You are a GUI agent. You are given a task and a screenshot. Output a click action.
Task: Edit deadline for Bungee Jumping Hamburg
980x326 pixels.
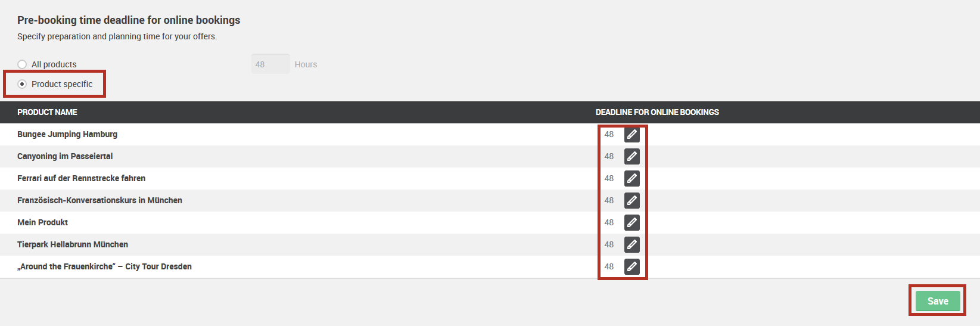pyautogui.click(x=631, y=134)
